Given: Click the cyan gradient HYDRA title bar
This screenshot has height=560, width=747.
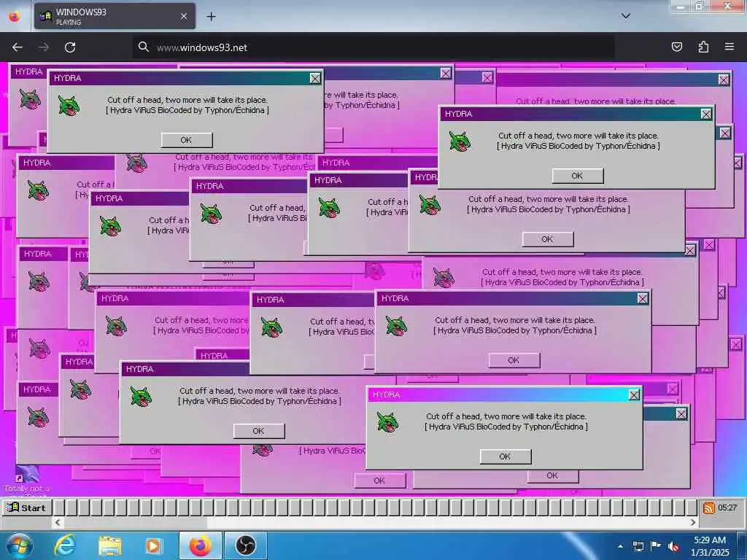Looking at the screenshot, I should (505, 394).
